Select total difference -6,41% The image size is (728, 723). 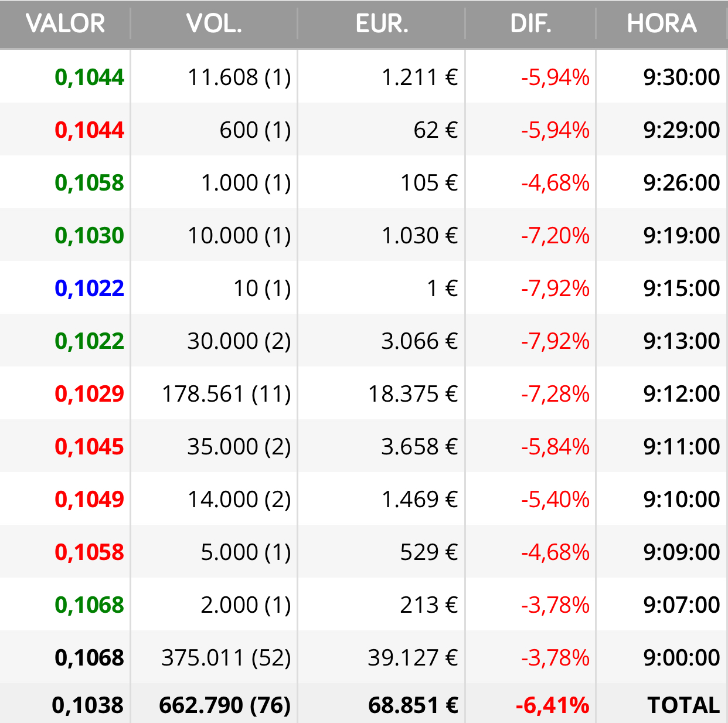553,705
